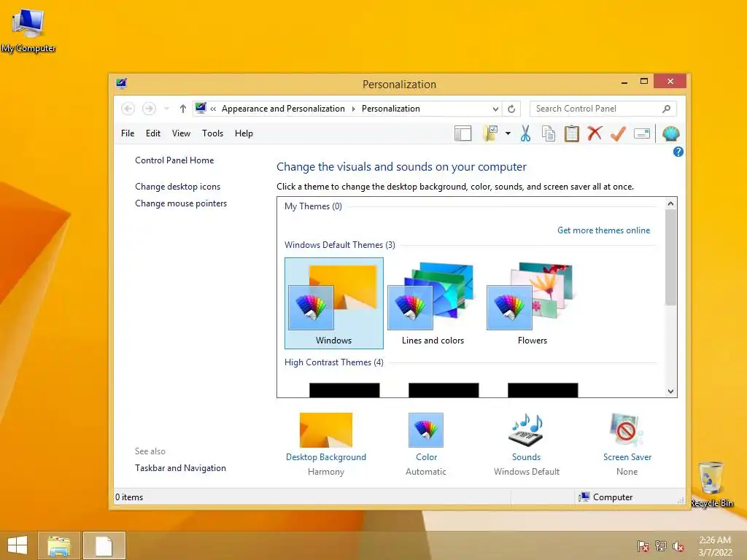
Task: Click the Back navigation arrow
Action: point(128,109)
